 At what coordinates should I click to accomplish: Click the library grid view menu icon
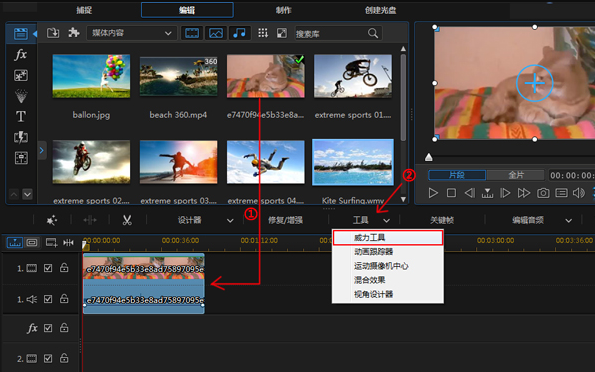(x=263, y=33)
